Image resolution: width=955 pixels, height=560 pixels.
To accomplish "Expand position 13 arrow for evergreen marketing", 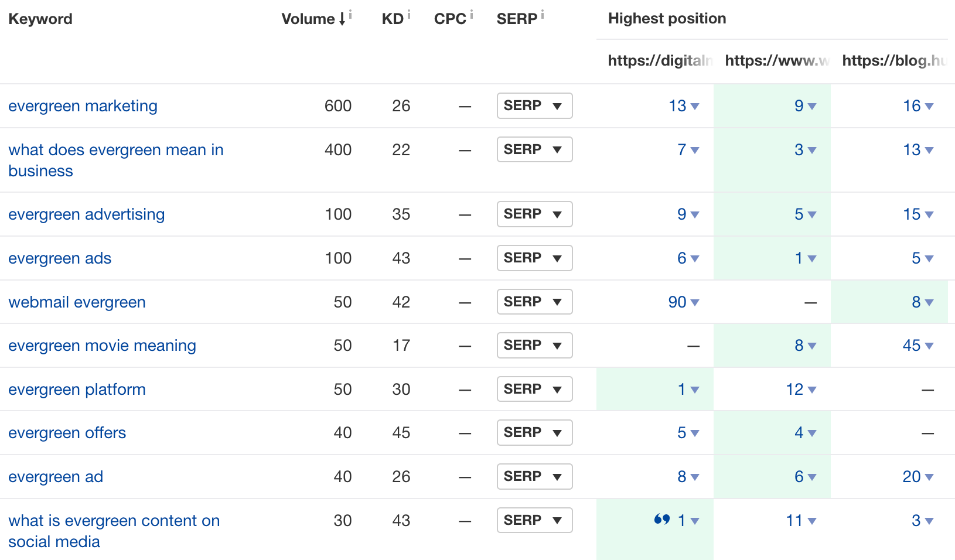I will 695,107.
